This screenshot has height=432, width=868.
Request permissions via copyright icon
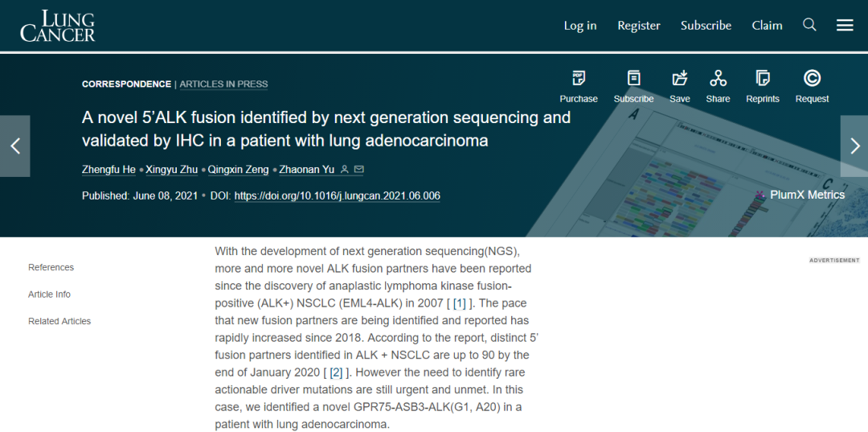pyautogui.click(x=812, y=79)
